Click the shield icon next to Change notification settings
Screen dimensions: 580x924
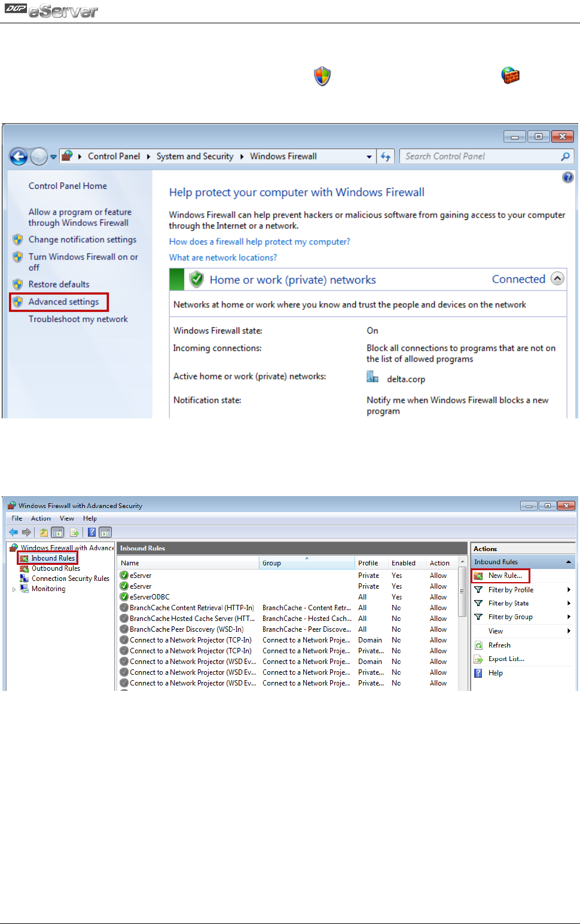(18, 240)
